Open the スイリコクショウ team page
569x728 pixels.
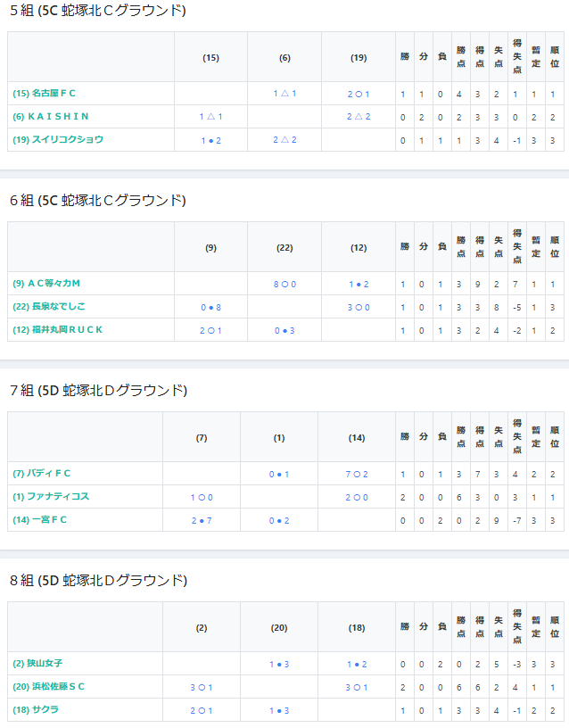pos(58,140)
